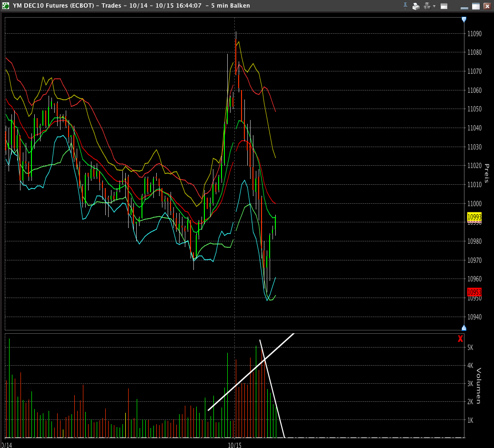Click the 10/15 date label on time axis
The height and width of the screenshot is (448, 494).
(234, 445)
